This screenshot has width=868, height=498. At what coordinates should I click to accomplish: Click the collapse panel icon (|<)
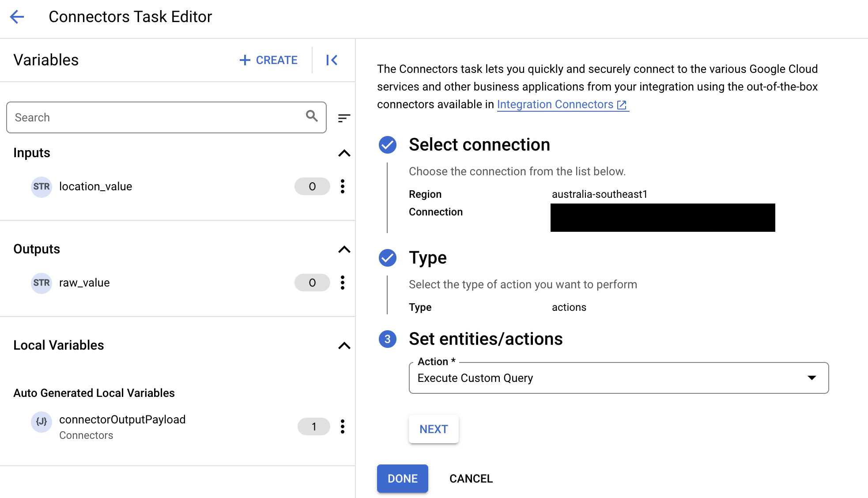332,60
